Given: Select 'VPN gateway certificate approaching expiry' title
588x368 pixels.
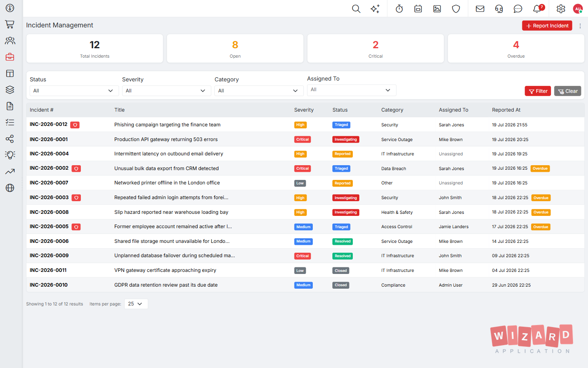Looking at the screenshot, I should coord(165,270).
